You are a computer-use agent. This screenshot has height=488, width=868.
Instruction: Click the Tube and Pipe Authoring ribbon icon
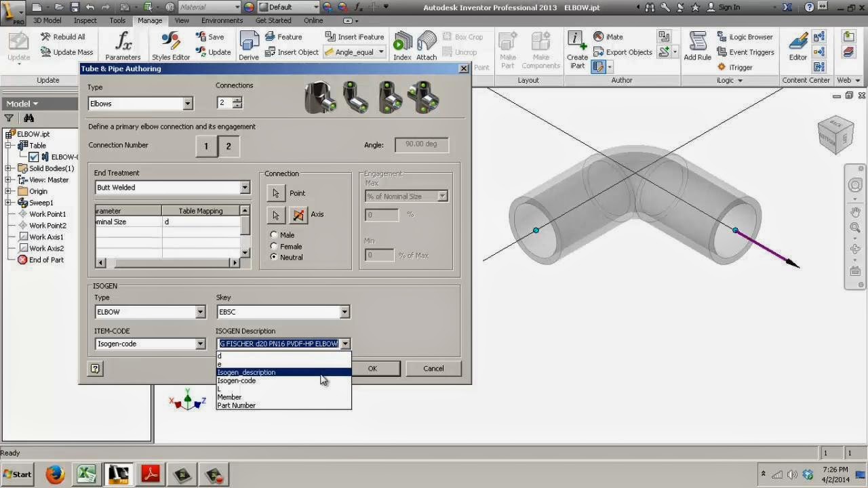(x=598, y=66)
